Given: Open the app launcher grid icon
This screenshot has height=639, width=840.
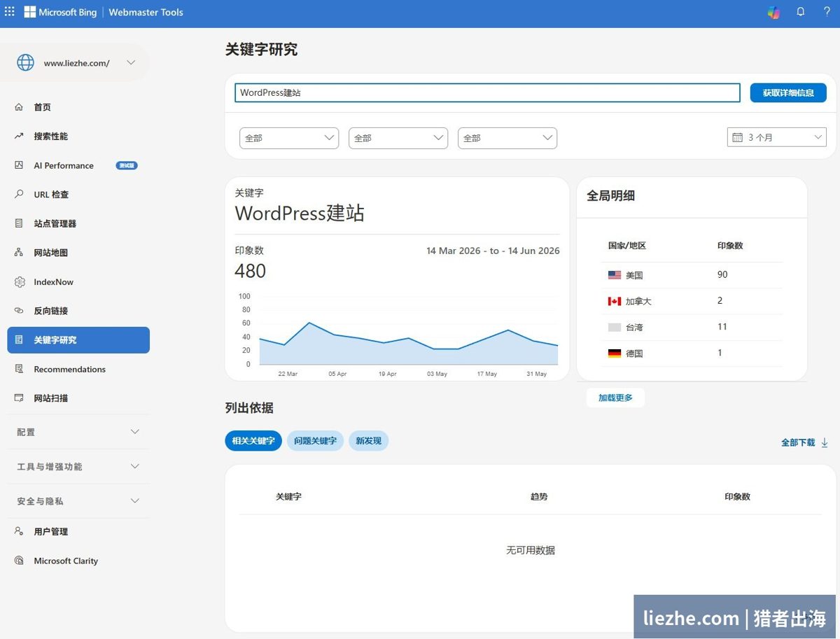Looking at the screenshot, I should pyautogui.click(x=10, y=12).
